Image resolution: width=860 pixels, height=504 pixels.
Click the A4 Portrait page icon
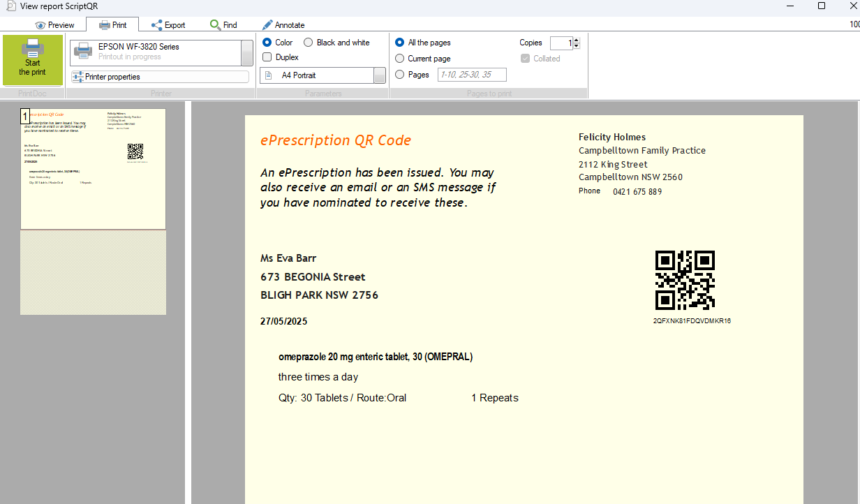tap(268, 75)
